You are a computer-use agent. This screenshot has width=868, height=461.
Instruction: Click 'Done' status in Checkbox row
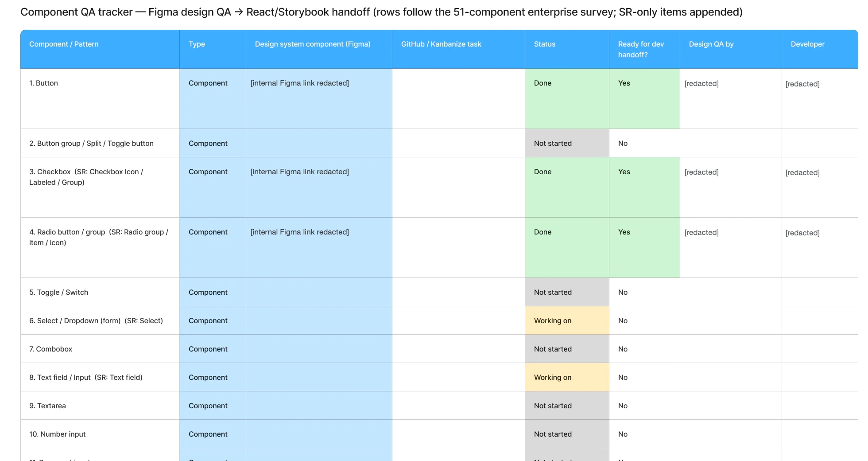(x=567, y=188)
